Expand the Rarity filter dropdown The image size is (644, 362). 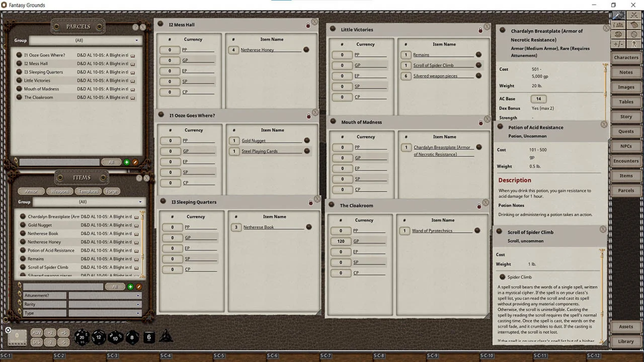coord(105,304)
